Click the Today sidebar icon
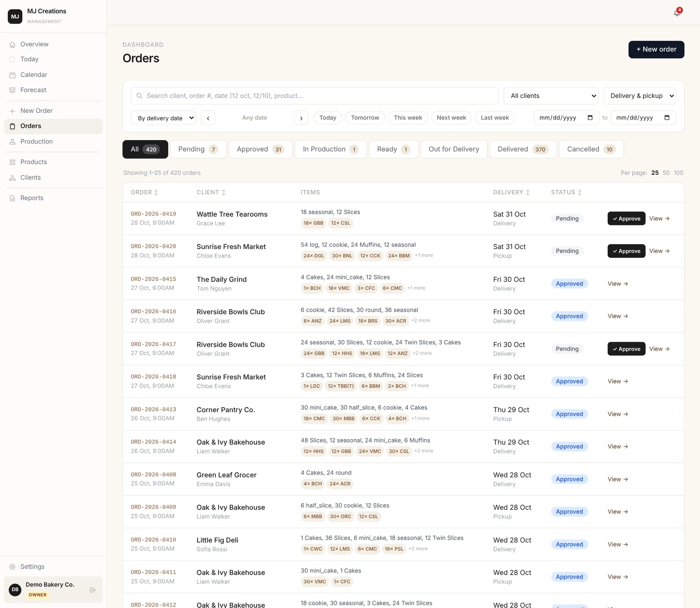The image size is (700, 608). (x=12, y=60)
